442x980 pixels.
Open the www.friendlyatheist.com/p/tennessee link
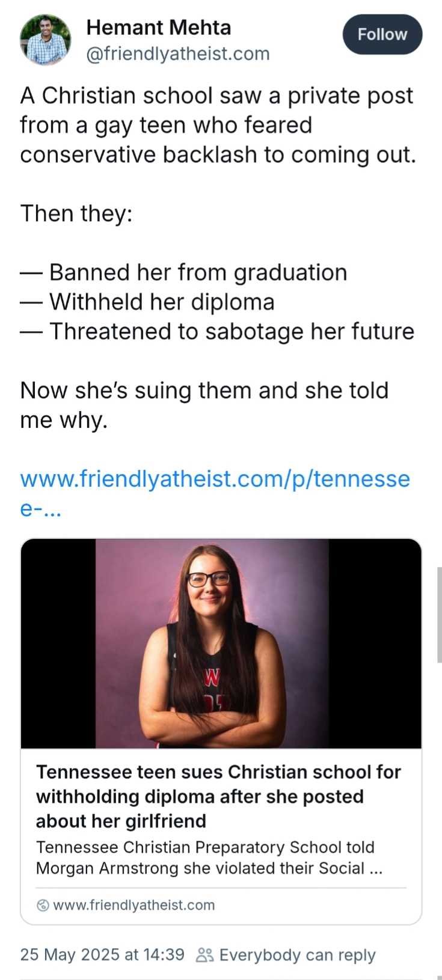215,493
